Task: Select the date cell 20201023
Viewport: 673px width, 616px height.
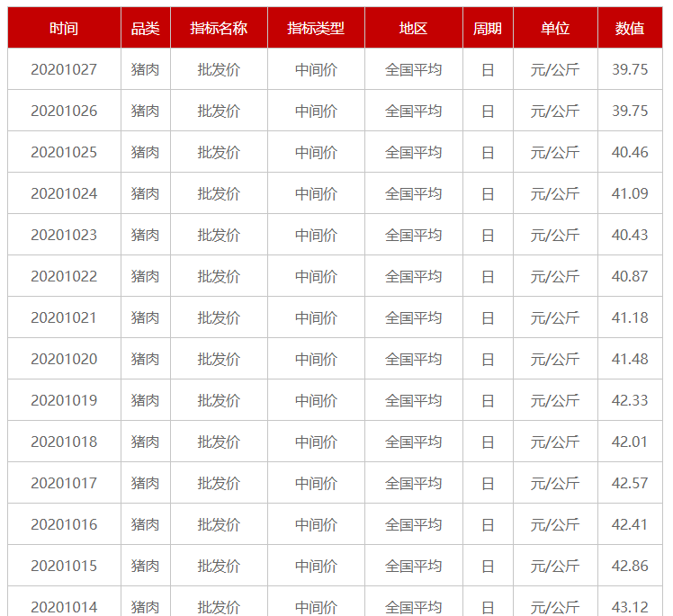Action: [64, 235]
